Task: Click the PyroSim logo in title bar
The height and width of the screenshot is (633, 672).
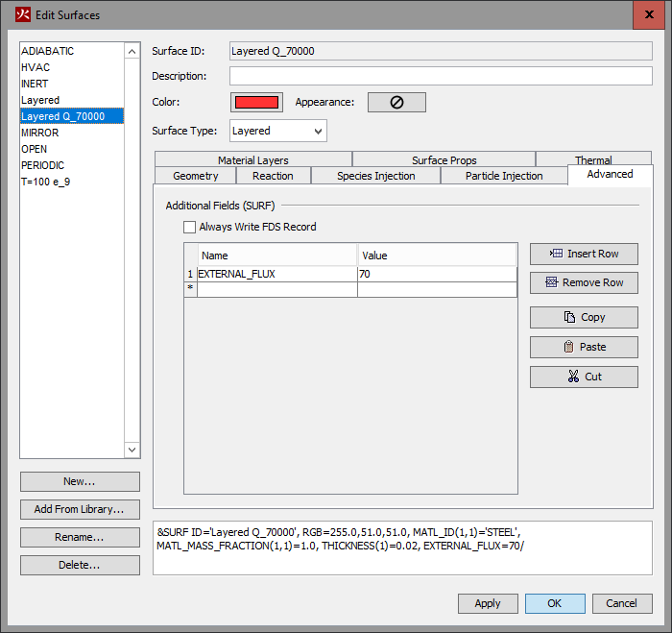Action: click(x=23, y=14)
